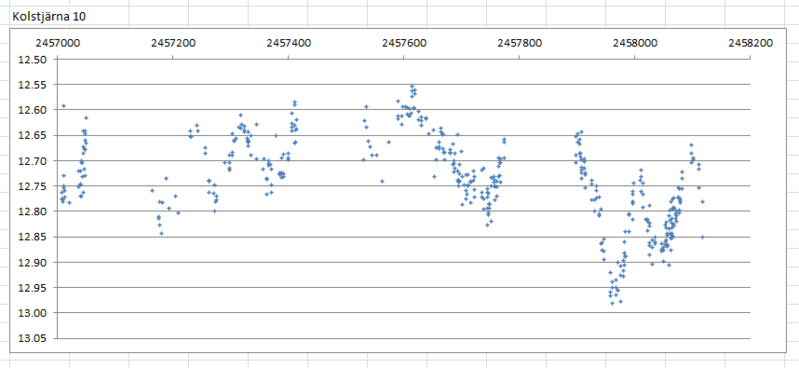
Task: Click the 12.95 horizontal gridline
Action: pyautogui.click(x=404, y=287)
